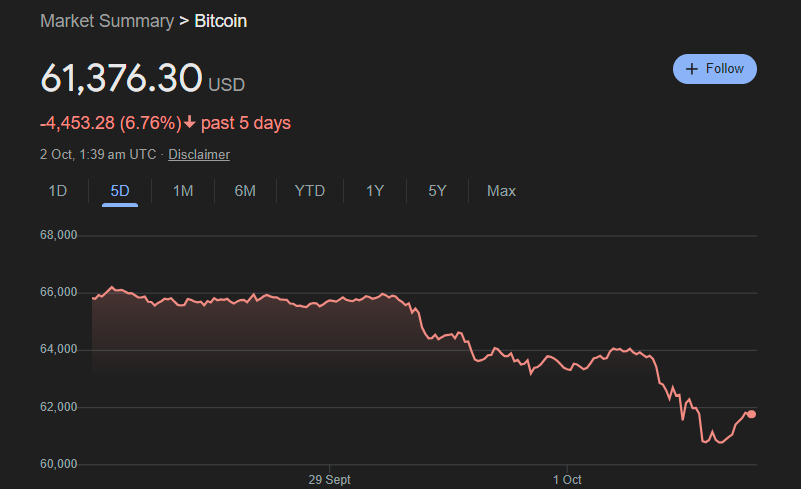Viewport: 801px width, 489px height.
Task: Show the YTD price range
Action: (310, 190)
